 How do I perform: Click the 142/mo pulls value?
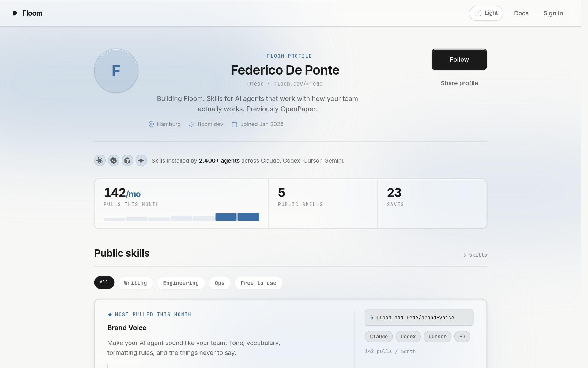[122, 193]
